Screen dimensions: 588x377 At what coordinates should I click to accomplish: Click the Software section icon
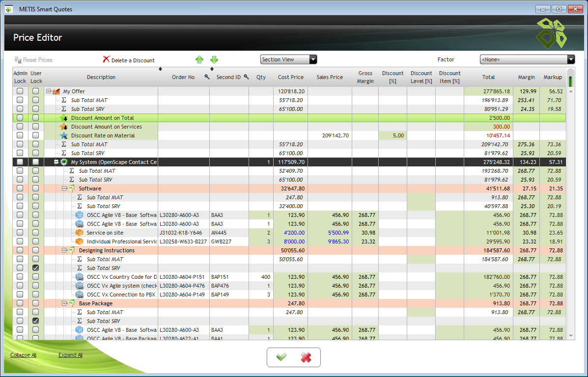tap(72, 188)
